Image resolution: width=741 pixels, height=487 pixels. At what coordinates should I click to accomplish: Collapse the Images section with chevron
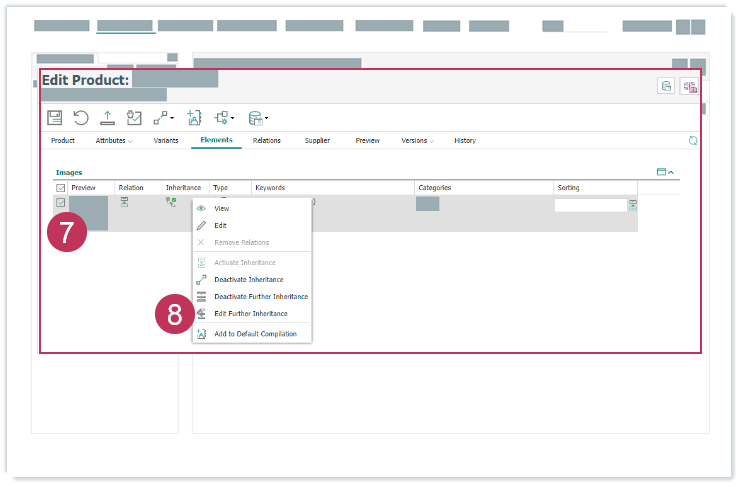pyautogui.click(x=671, y=172)
